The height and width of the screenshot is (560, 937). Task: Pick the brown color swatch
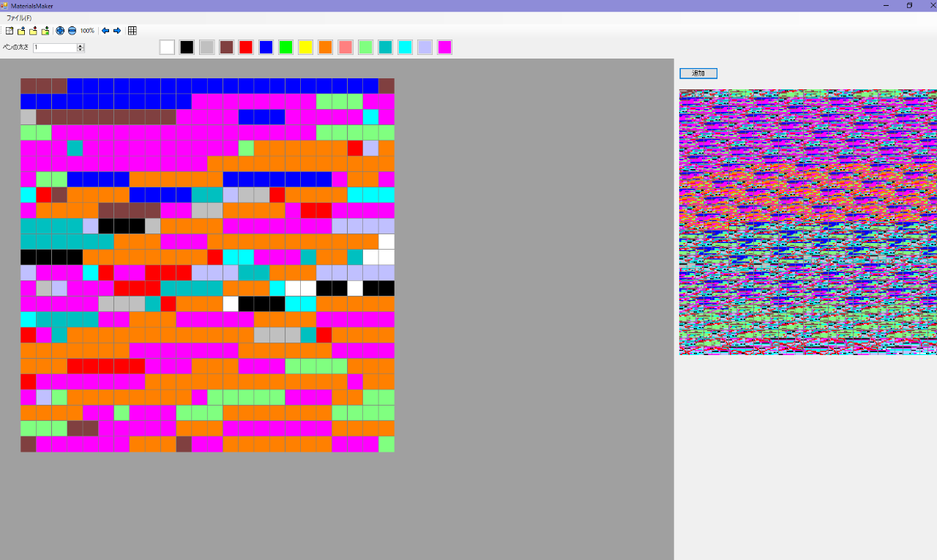[226, 48]
